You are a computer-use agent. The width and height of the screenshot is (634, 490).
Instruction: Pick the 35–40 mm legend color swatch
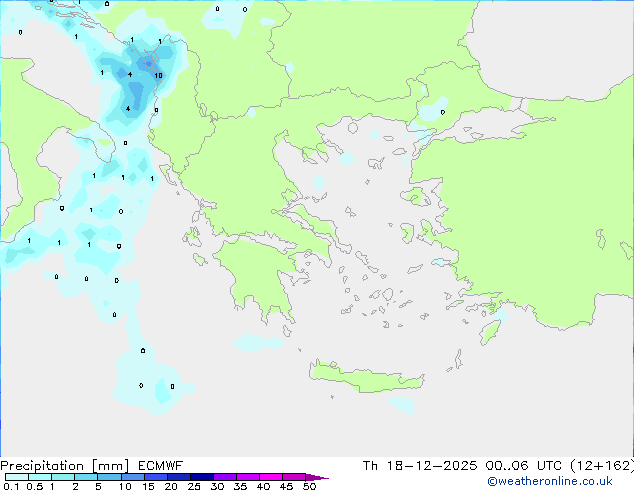(247, 477)
